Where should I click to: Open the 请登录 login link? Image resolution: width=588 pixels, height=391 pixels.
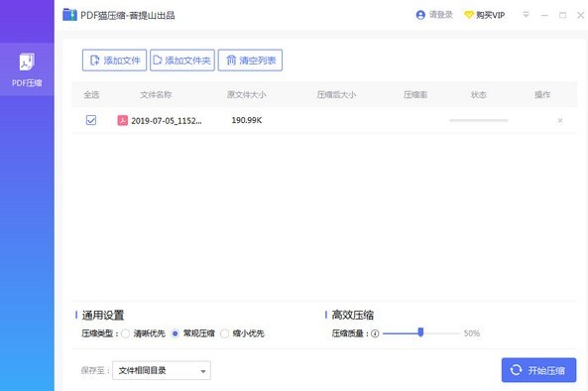coord(440,15)
